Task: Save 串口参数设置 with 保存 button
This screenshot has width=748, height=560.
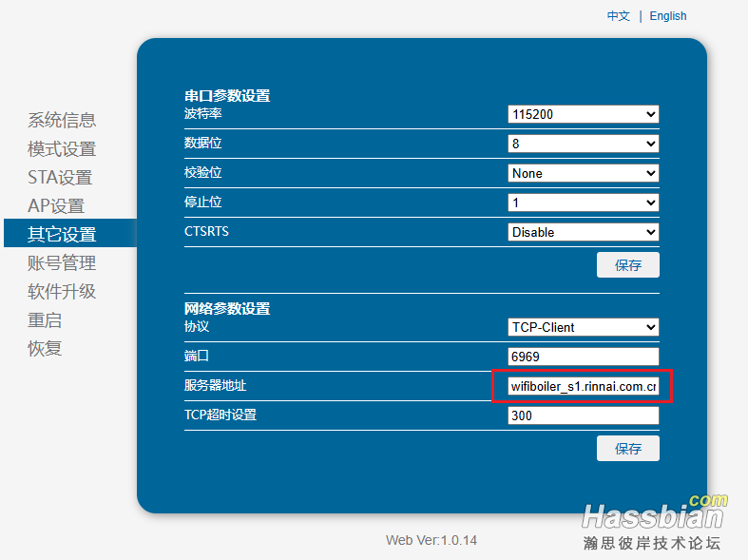Action: coord(628,264)
